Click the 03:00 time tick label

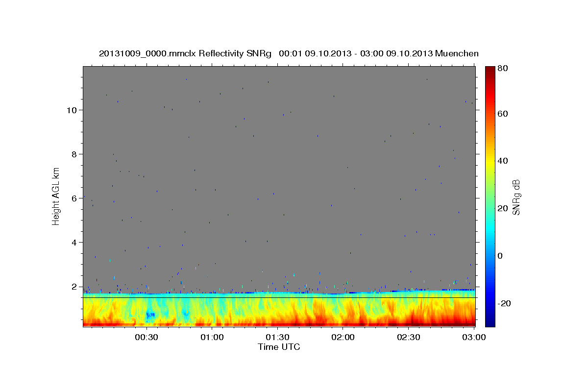[475, 338]
